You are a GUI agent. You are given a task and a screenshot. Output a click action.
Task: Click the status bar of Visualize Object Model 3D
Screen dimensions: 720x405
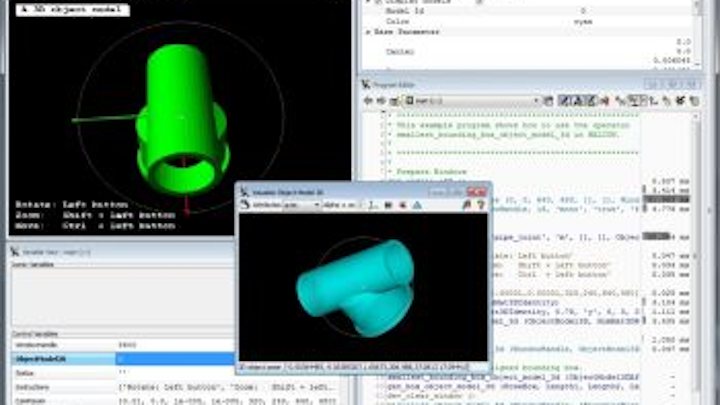pos(363,367)
